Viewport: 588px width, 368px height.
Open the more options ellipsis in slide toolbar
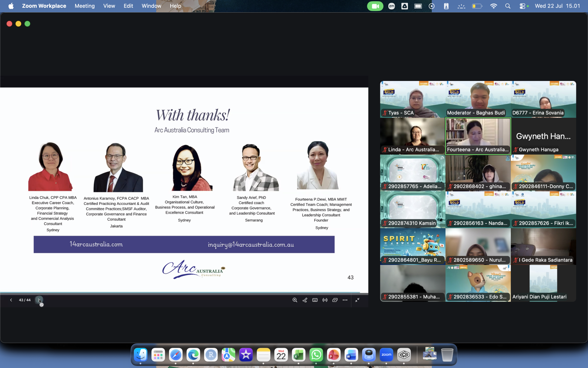345,300
